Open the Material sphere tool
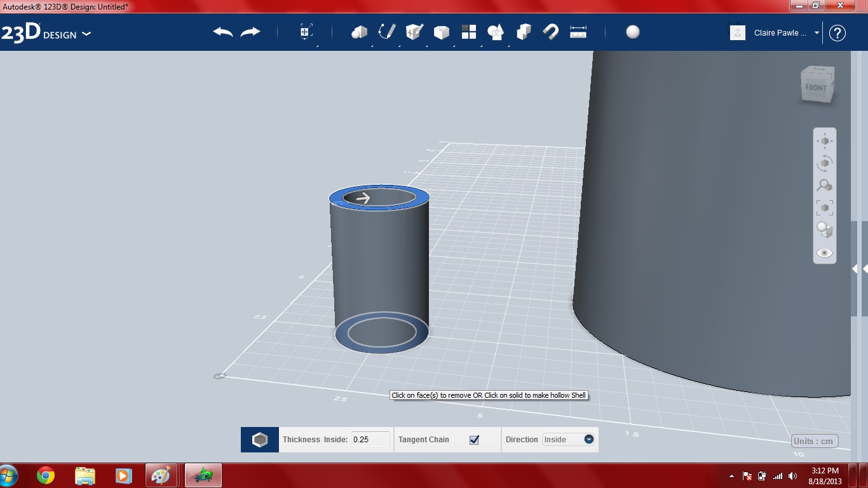This screenshot has height=488, width=868. coord(633,32)
